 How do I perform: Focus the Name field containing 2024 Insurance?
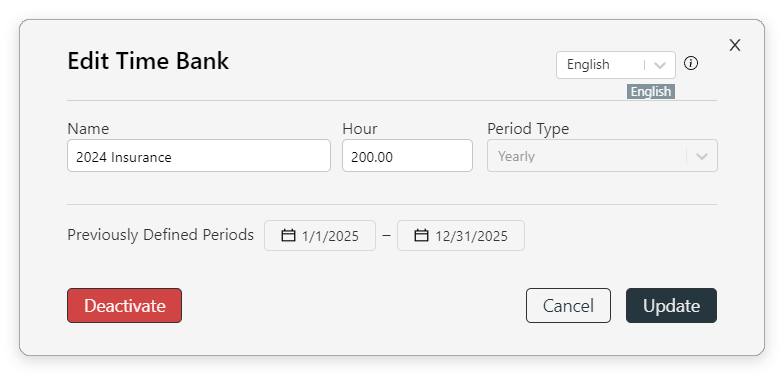point(199,156)
